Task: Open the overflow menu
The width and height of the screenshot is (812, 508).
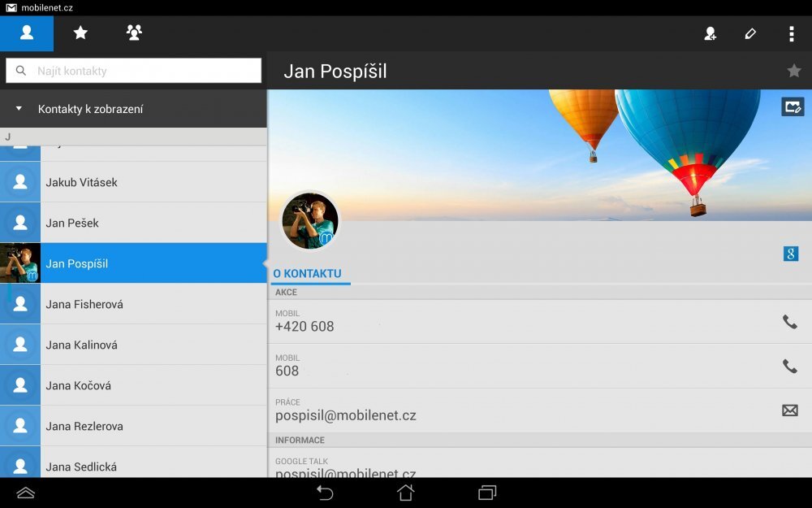Action: tap(792, 33)
